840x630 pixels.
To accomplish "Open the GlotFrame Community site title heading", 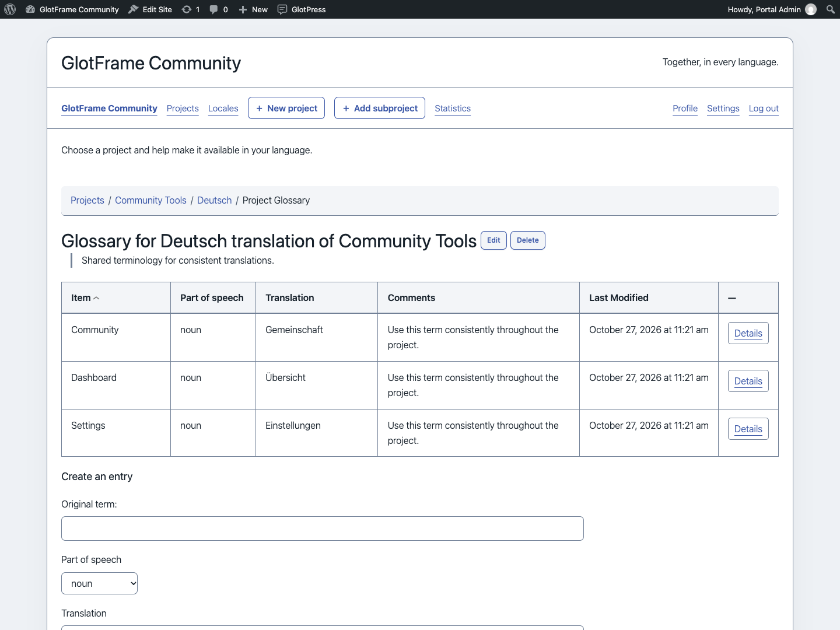I will coord(151,63).
